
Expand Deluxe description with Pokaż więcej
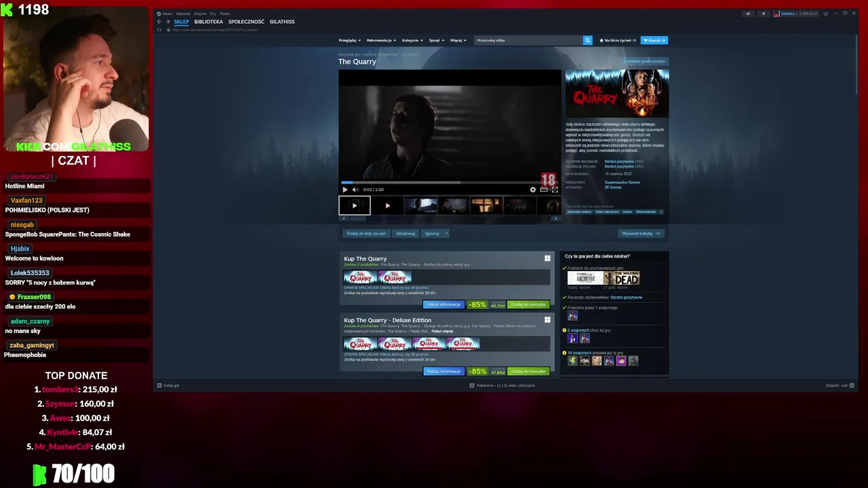point(442,331)
